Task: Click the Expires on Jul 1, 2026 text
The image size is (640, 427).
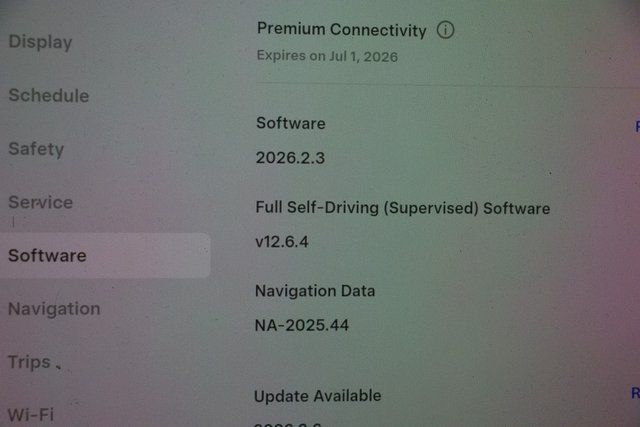Action: click(x=327, y=56)
